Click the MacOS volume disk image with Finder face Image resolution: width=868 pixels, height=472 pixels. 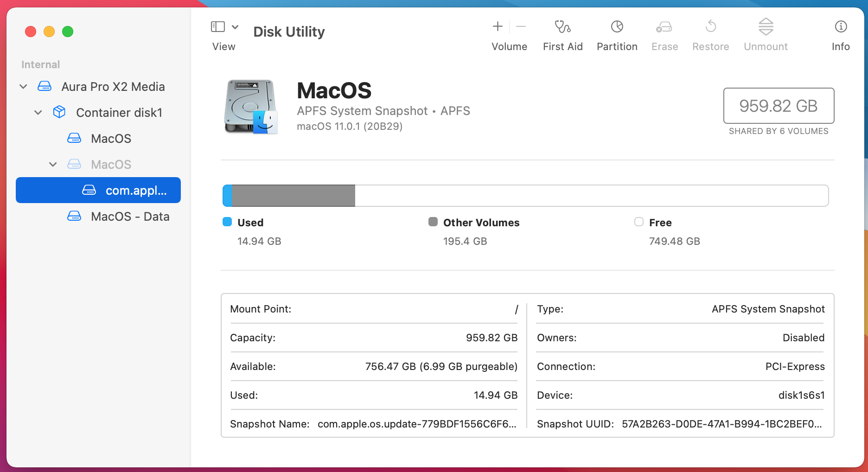pos(251,107)
